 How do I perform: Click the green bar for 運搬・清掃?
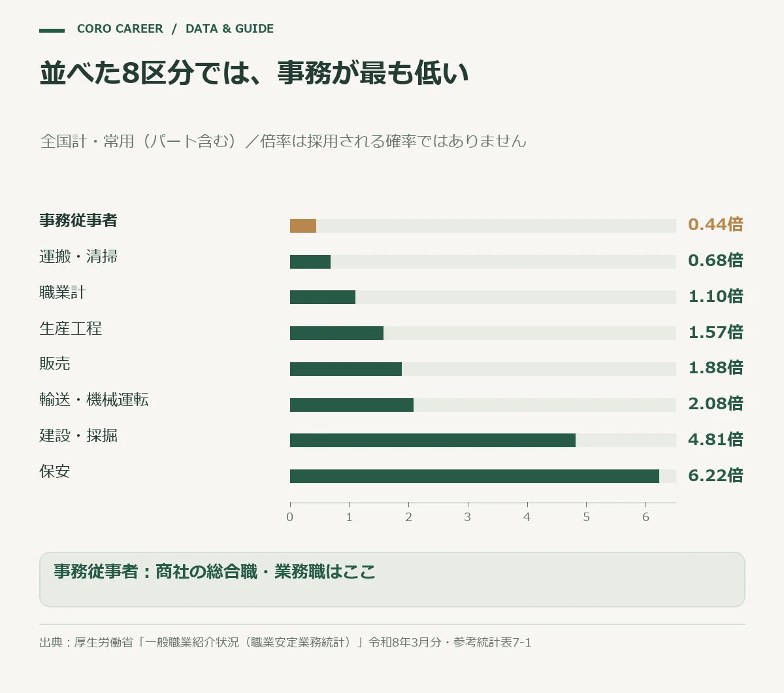point(310,262)
